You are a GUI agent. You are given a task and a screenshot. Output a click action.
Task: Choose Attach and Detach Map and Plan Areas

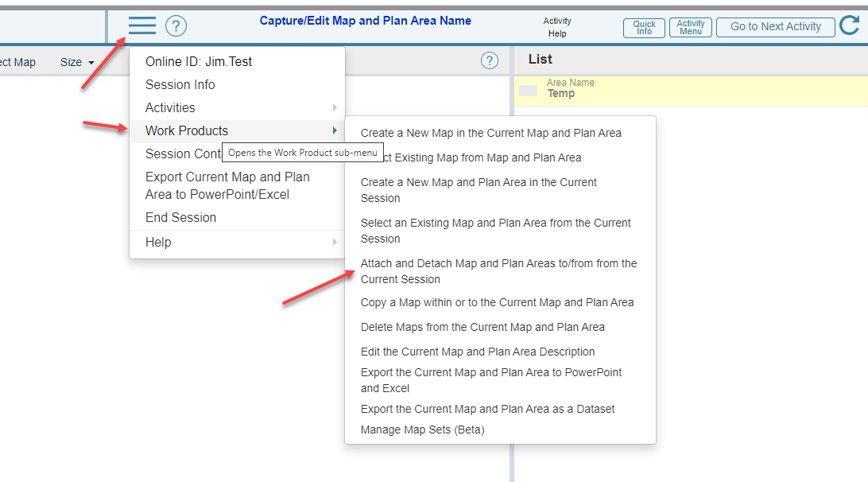click(500, 271)
